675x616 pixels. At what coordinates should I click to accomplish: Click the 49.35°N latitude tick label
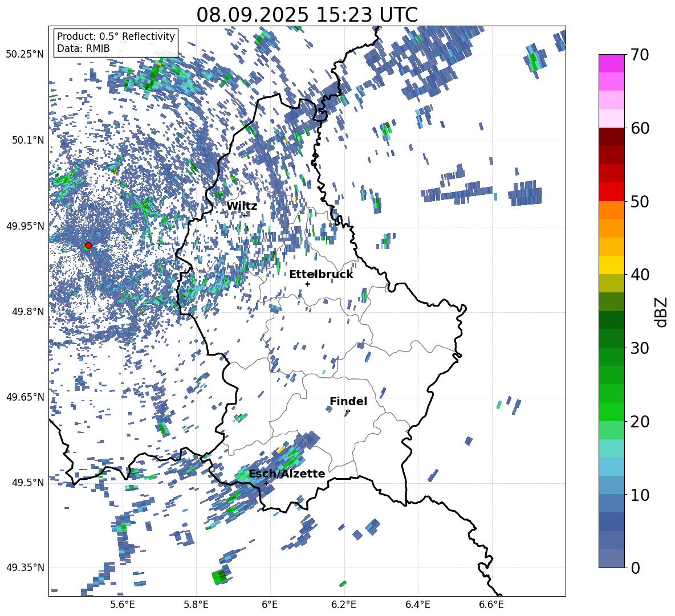[x=25, y=568]
